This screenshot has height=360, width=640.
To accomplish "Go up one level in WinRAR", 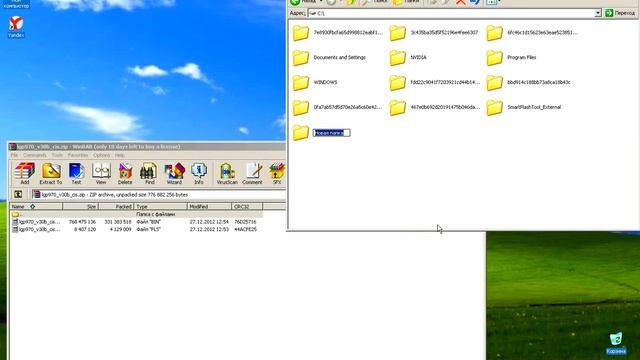I will pos(18,194).
